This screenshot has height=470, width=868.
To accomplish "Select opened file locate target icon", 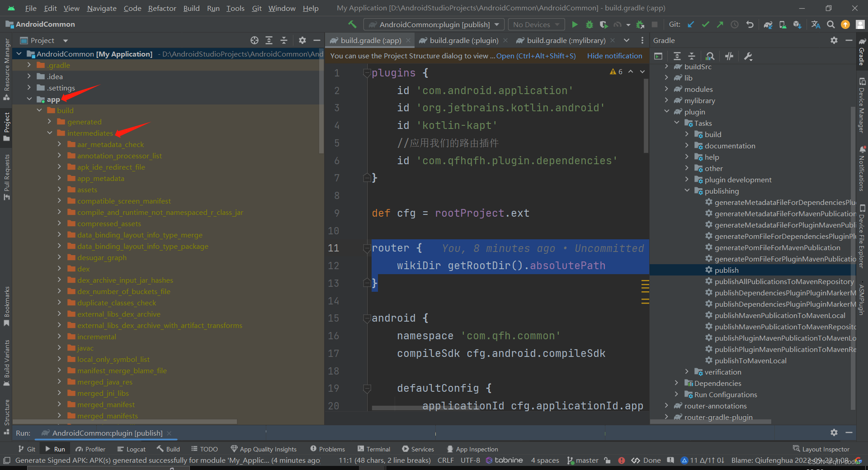I will 255,40.
